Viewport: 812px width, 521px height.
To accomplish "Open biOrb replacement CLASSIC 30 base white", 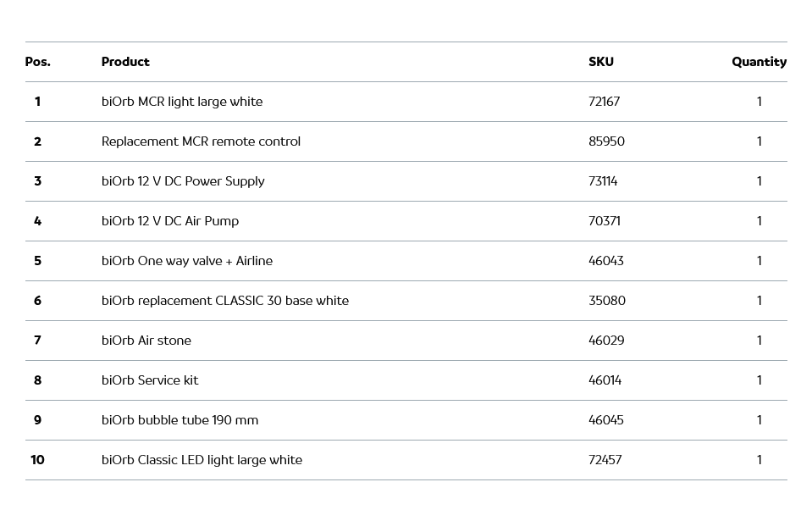I will (225, 301).
